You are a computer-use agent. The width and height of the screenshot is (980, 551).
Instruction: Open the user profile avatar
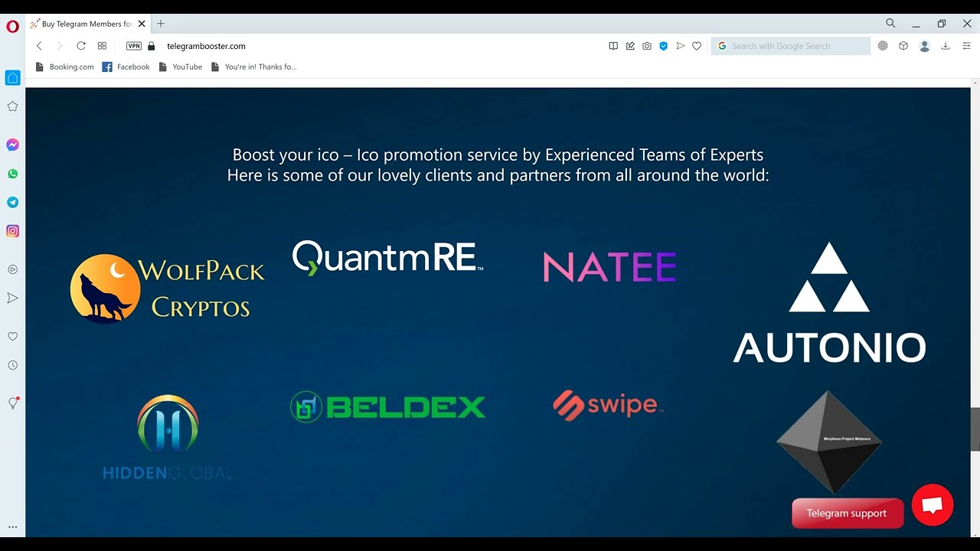(924, 46)
